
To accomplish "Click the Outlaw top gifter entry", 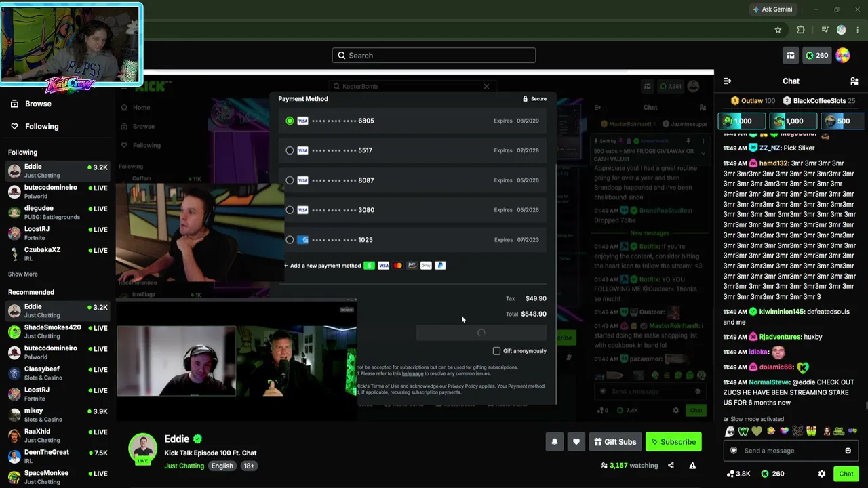I will [x=752, y=101].
